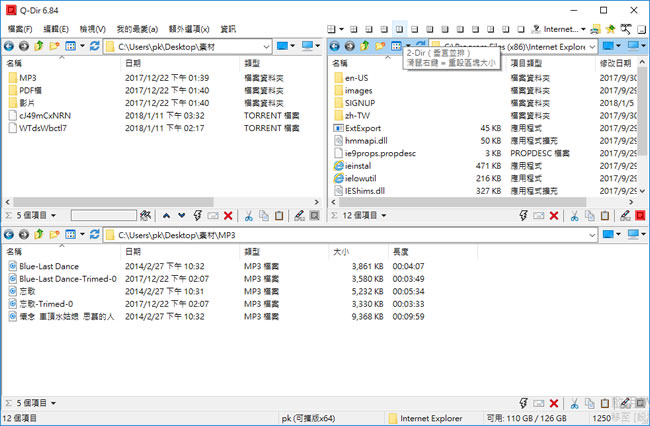This screenshot has width=650, height=426.
Task: Click the red X delete icon in top-right pane
Action: point(554,215)
